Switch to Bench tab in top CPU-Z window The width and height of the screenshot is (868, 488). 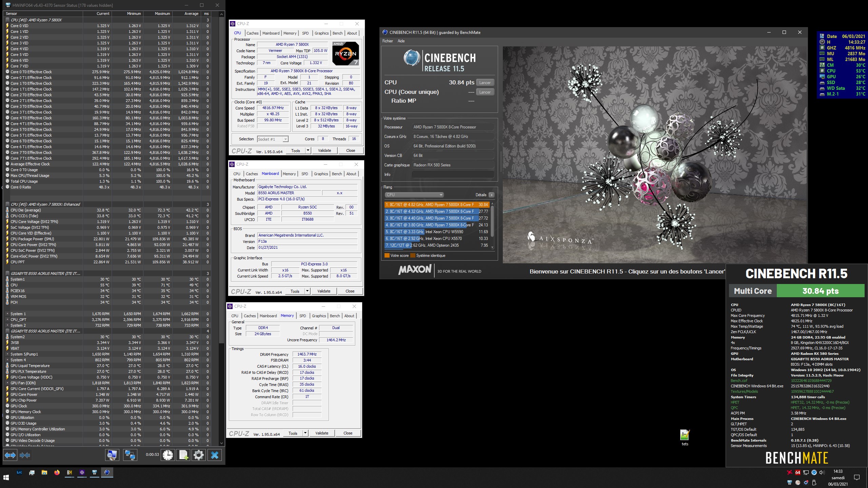coord(337,33)
